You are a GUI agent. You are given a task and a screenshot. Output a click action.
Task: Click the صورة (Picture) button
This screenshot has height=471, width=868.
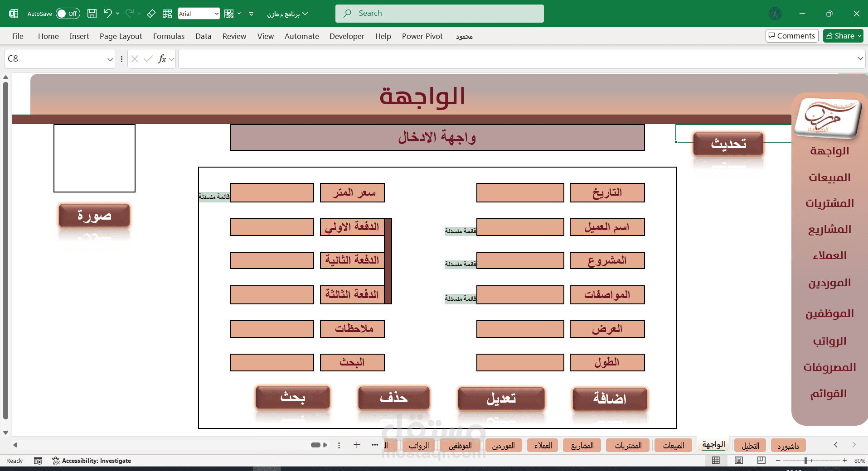coord(94,215)
